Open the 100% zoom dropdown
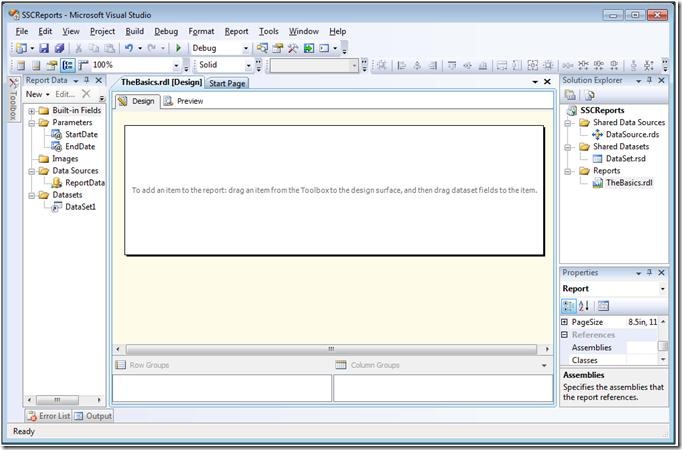This screenshot has height=450, width=682. click(176, 66)
